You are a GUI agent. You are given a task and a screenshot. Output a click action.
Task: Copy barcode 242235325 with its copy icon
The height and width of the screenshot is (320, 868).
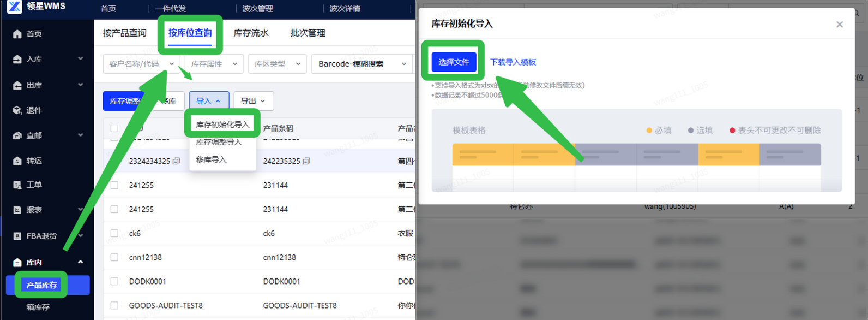306,161
